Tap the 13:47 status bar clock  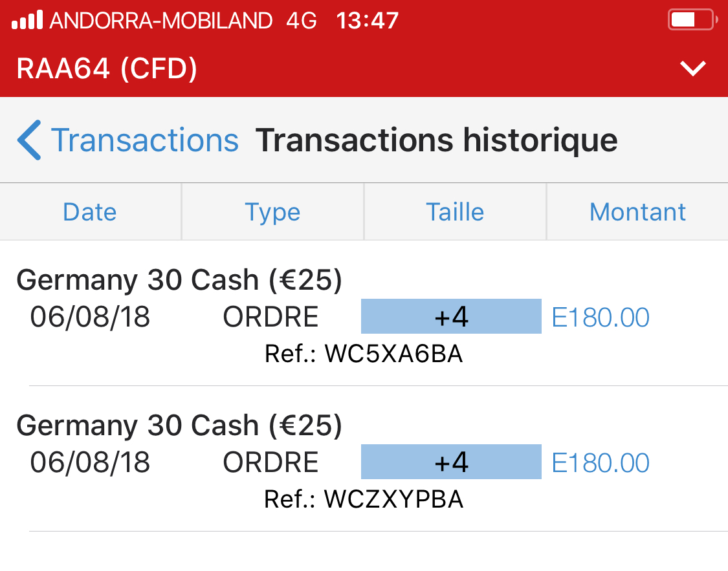click(368, 21)
